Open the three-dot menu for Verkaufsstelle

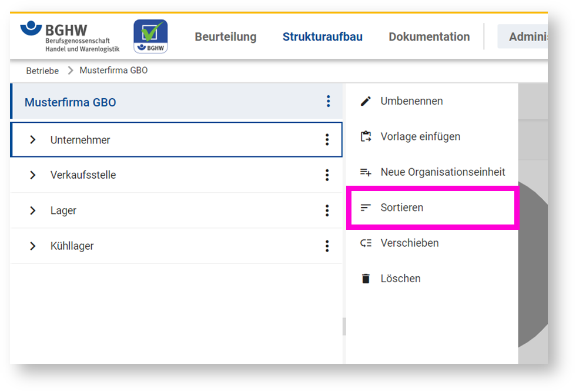point(327,175)
